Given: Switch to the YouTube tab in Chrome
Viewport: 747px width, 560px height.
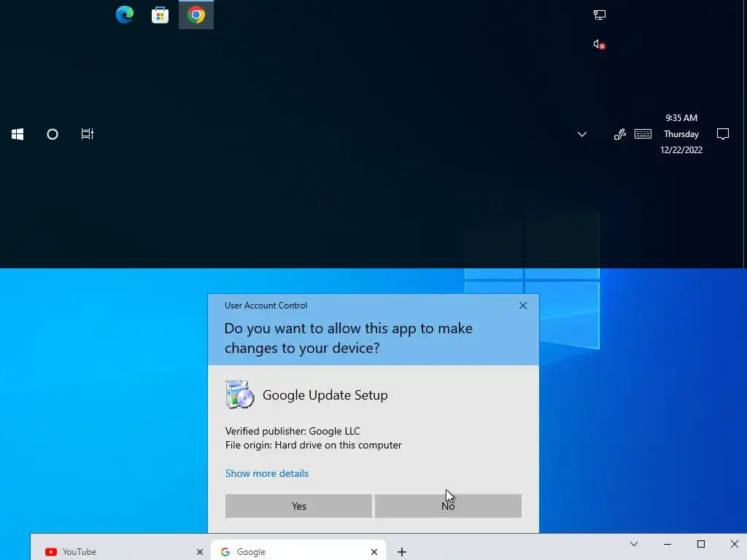Looking at the screenshot, I should 122,551.
